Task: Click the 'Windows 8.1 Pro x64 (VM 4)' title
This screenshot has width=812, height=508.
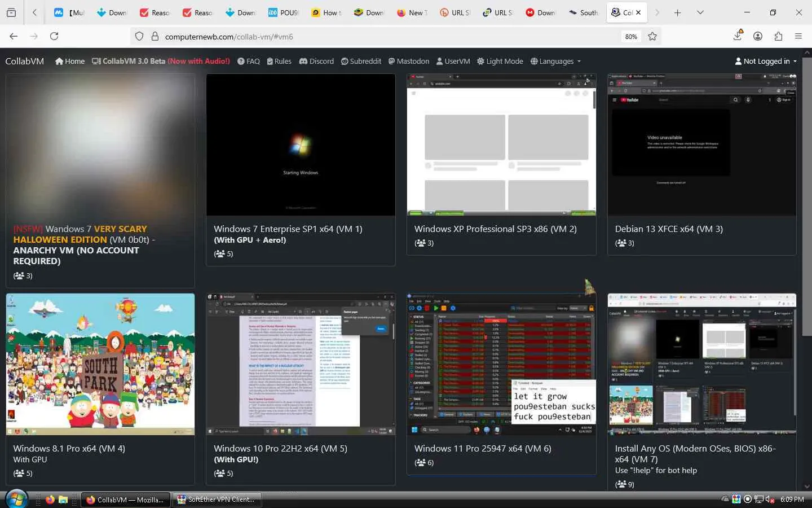Action: point(69,448)
